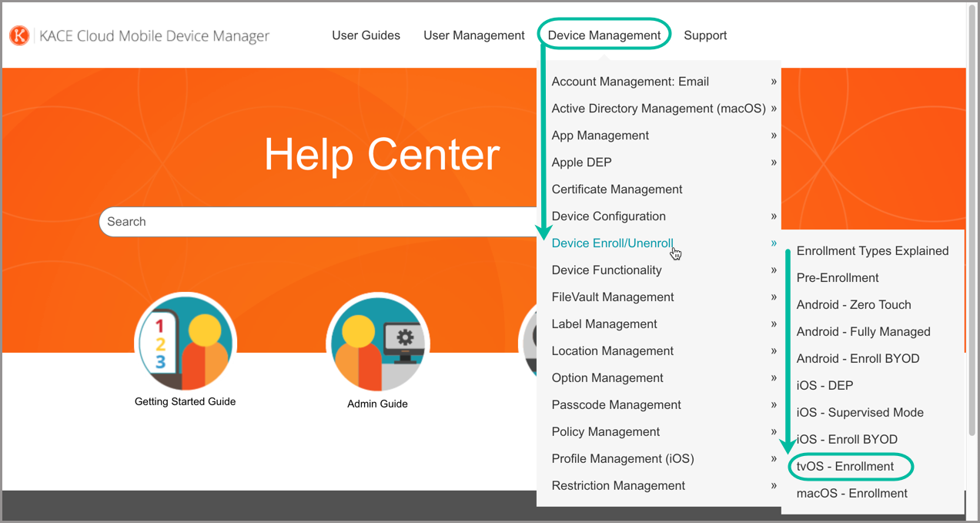The width and height of the screenshot is (980, 523).
Task: Choose Enrollment Types Explained
Action: 872,251
